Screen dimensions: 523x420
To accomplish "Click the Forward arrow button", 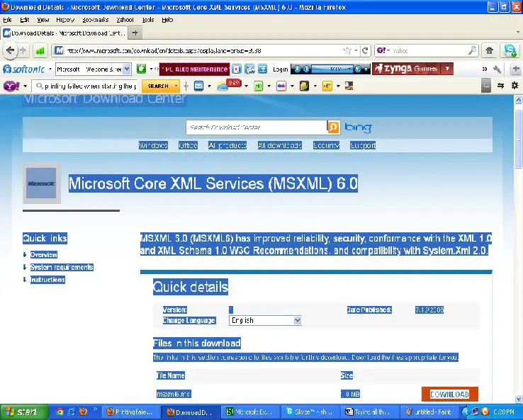I will [x=23, y=51].
